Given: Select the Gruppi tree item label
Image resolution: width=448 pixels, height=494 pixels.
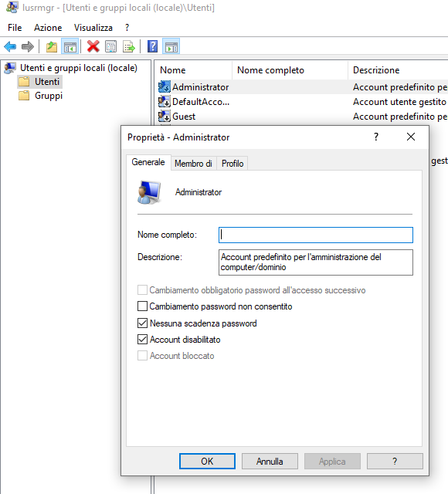Looking at the screenshot, I should pos(49,96).
